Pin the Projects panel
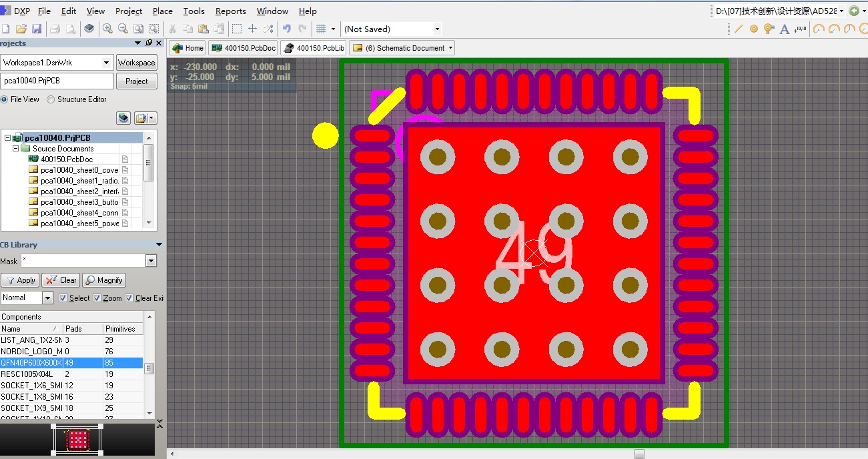The width and height of the screenshot is (868, 459). pos(148,43)
